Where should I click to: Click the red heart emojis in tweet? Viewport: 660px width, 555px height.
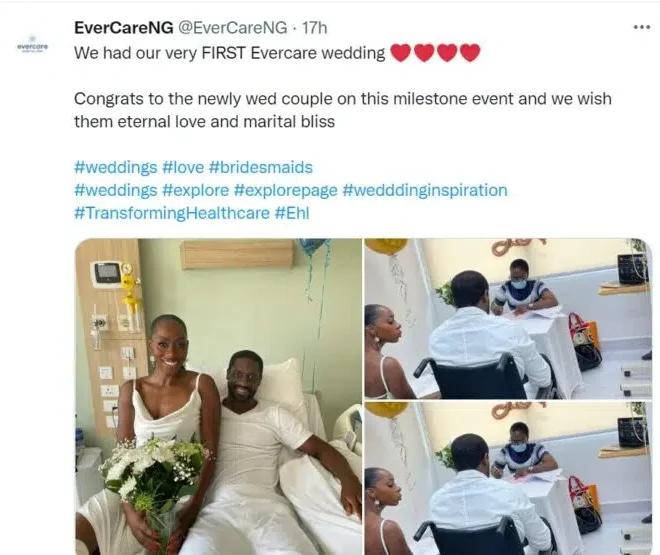click(435, 53)
